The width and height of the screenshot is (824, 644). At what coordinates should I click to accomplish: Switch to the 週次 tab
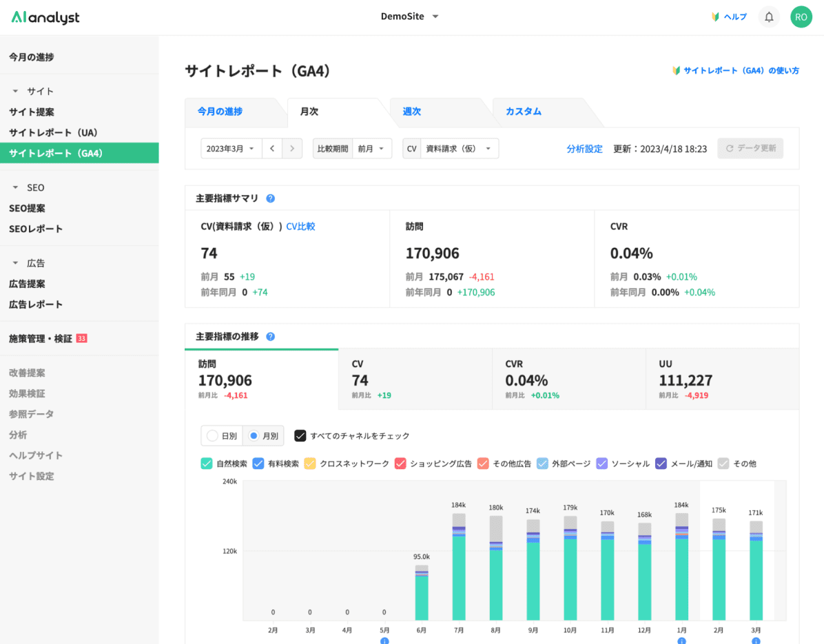(x=411, y=112)
